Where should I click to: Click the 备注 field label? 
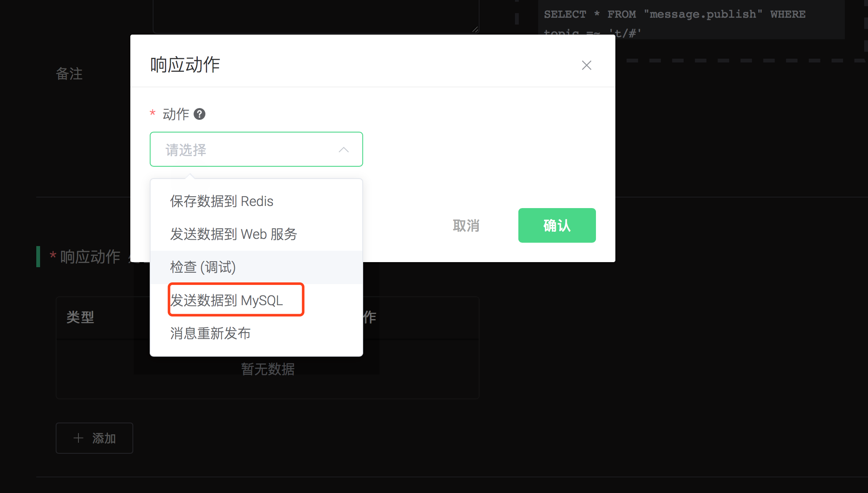[x=69, y=74]
